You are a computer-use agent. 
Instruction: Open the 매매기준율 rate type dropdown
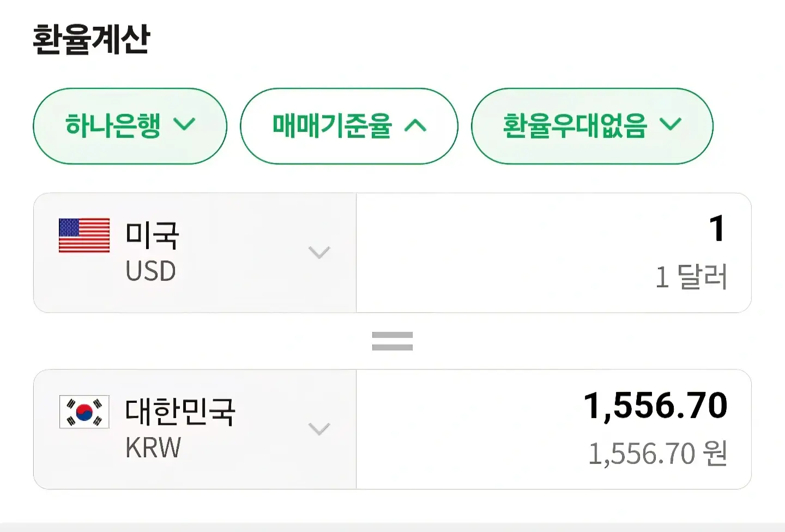click(x=349, y=126)
